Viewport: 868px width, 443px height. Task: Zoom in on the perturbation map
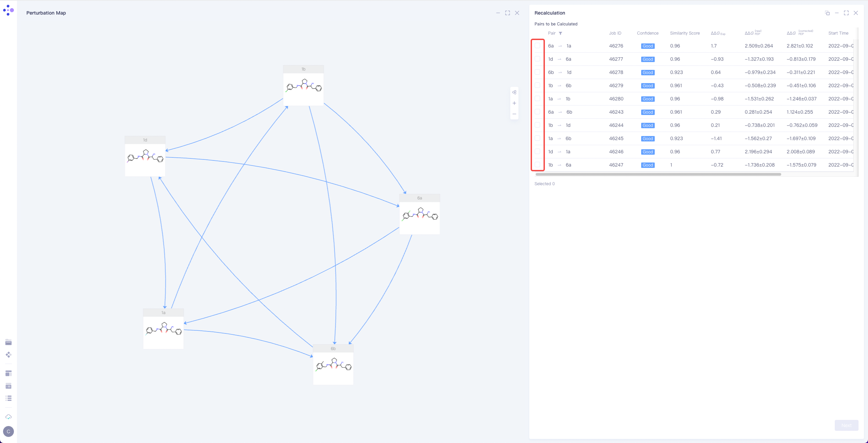pyautogui.click(x=514, y=103)
